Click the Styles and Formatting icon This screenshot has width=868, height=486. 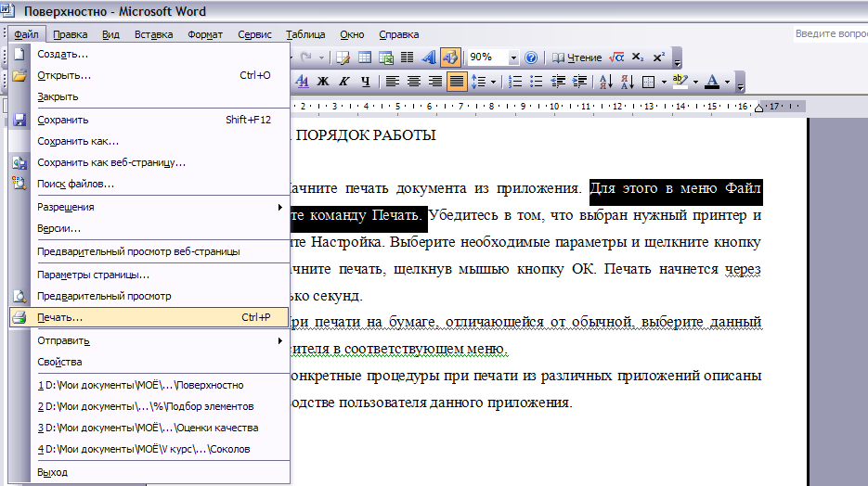coord(302,82)
